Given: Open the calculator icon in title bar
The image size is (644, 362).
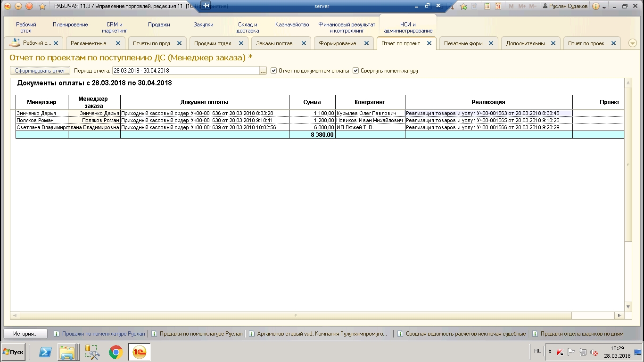Looking at the screenshot, I should (487, 6).
